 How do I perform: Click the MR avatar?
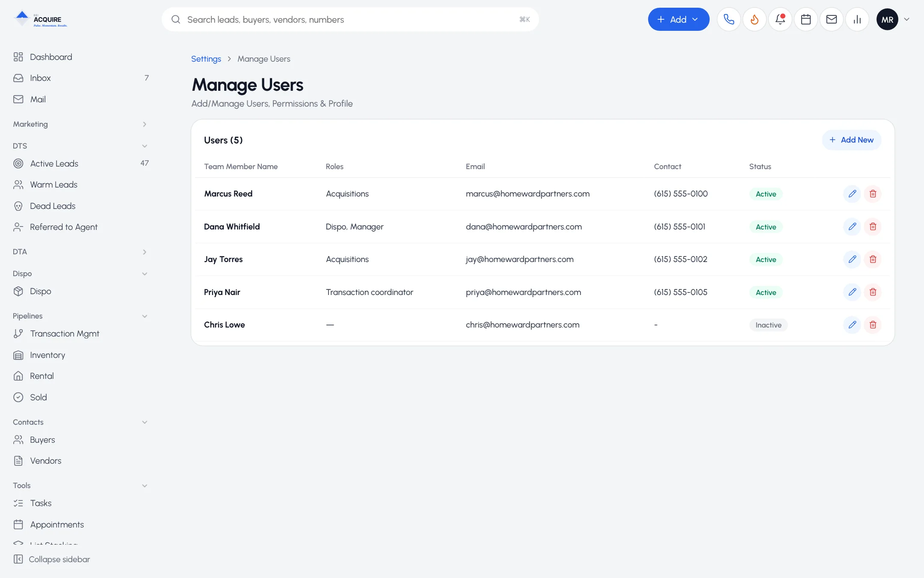click(x=887, y=19)
